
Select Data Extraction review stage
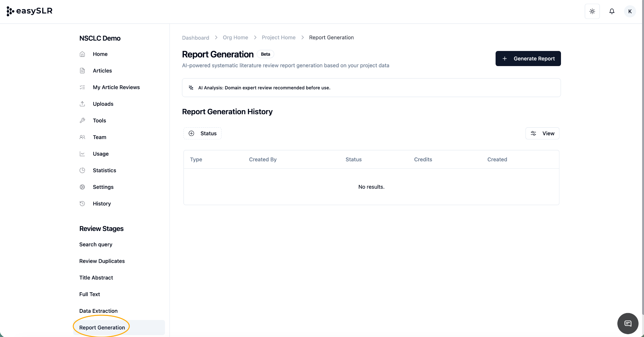click(x=98, y=311)
